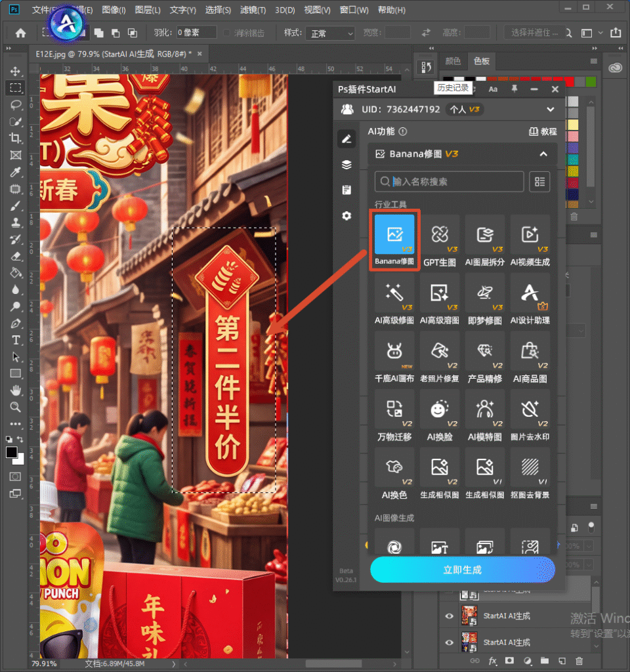Open the 样式 dropdown

coord(330,33)
